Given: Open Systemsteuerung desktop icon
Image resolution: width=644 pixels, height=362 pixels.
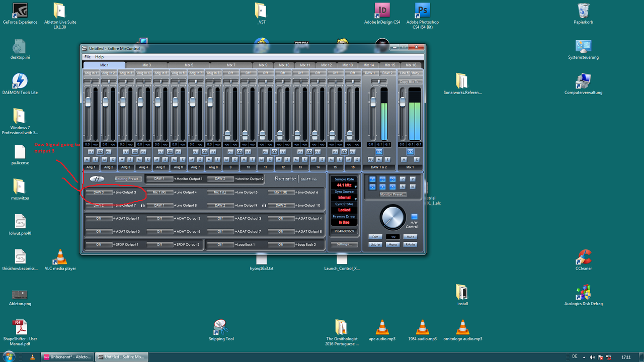Looking at the screenshot, I should tap(583, 49).
